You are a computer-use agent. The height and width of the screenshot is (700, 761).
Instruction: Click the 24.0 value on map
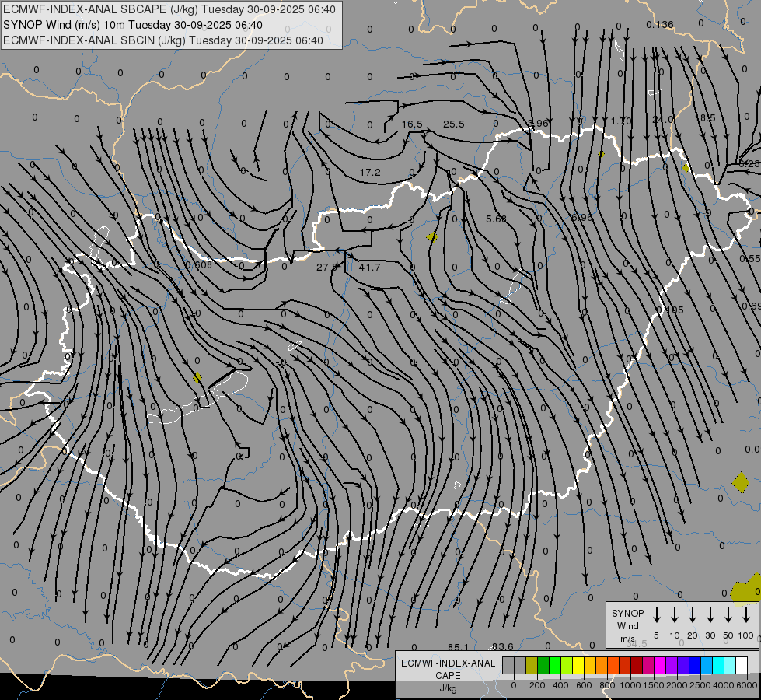[x=662, y=120]
